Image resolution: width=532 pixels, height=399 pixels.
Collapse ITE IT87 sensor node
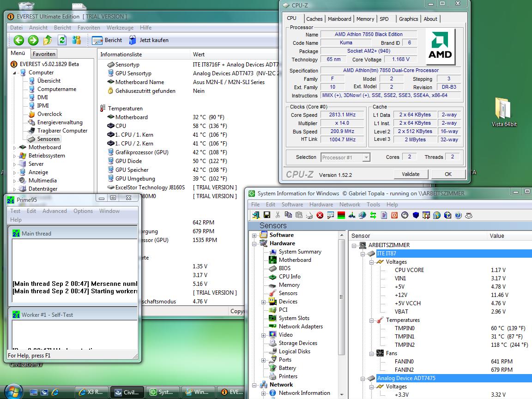tap(363, 254)
